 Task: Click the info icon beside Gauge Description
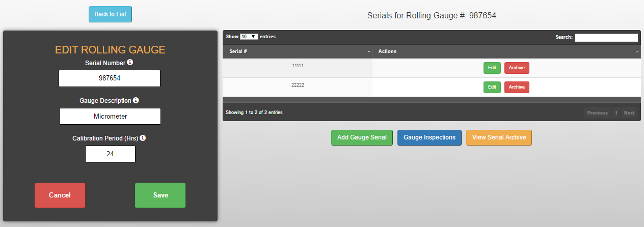click(x=136, y=100)
